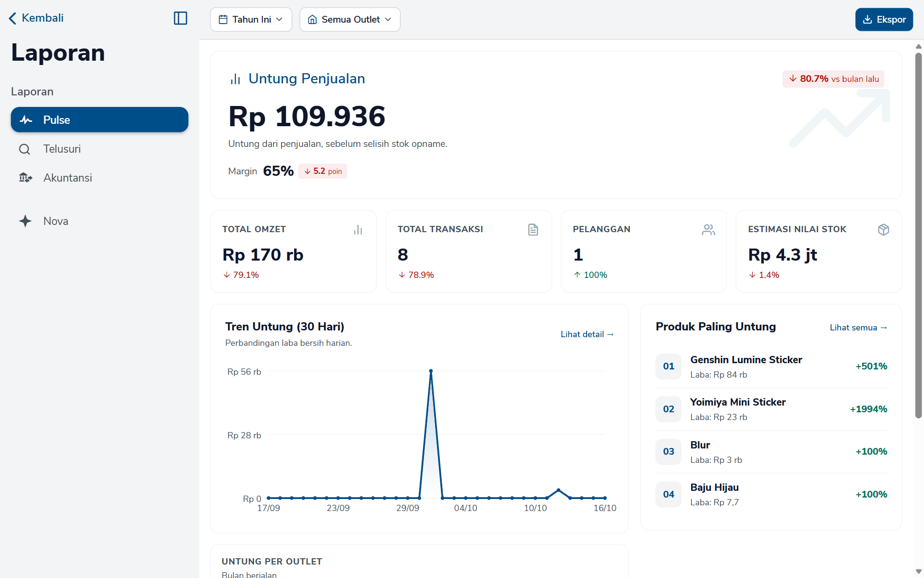
Task: Open Lihat detail for profit trend
Action: pos(587,334)
